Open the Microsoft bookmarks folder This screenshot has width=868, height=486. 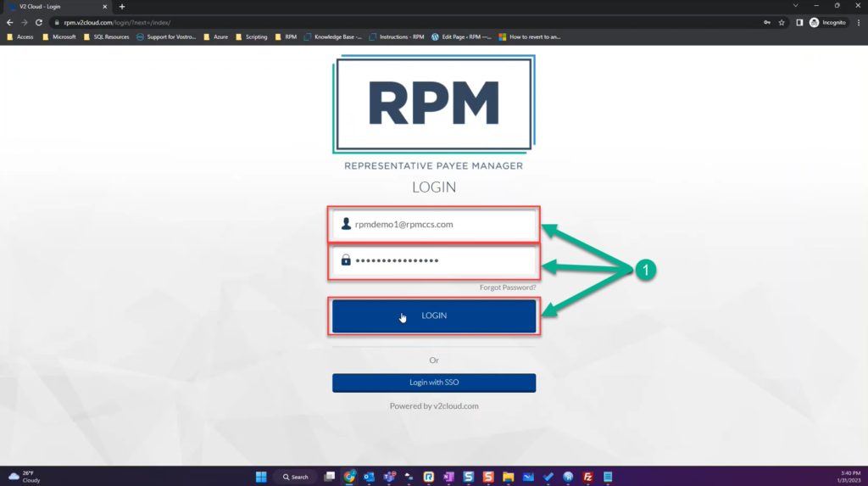pyautogui.click(x=59, y=37)
